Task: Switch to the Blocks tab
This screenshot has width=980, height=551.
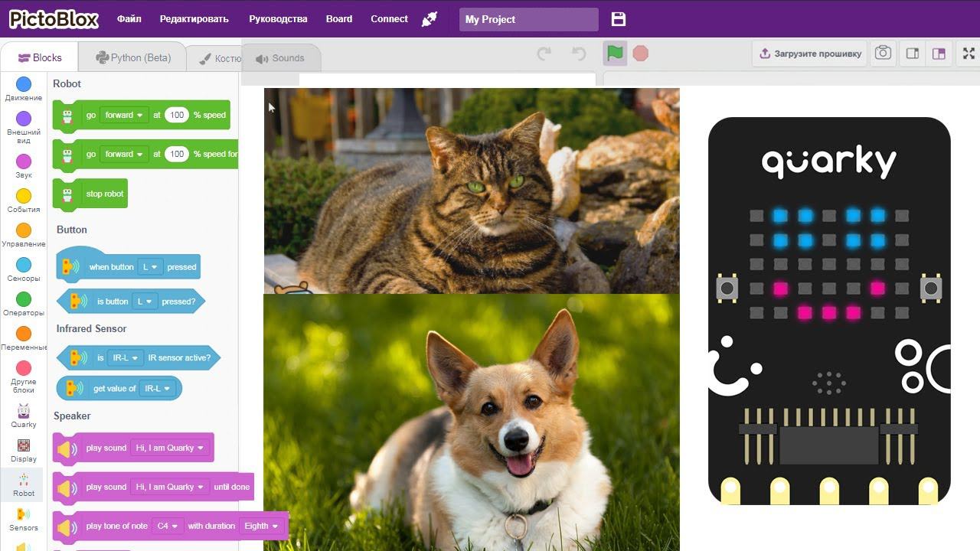Action: pos(40,57)
